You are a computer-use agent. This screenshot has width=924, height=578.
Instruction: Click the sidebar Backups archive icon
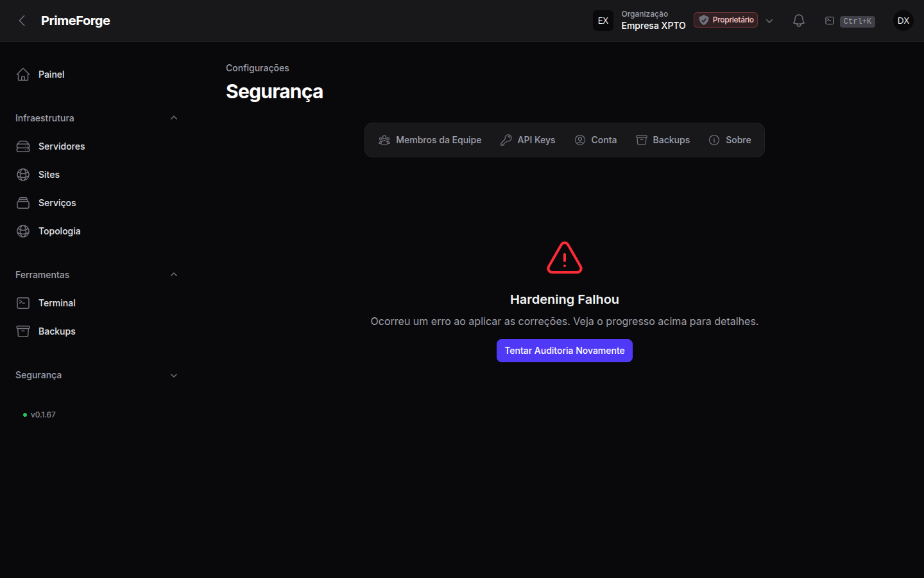point(23,331)
